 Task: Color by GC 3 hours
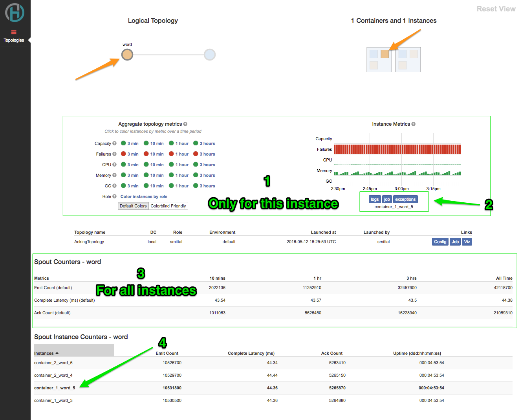coord(204,186)
